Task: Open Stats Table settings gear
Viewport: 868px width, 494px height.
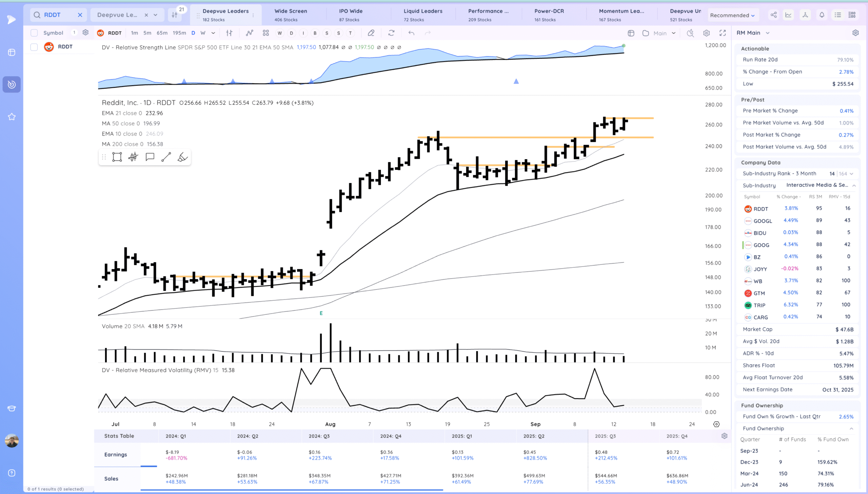Action: [x=725, y=436]
